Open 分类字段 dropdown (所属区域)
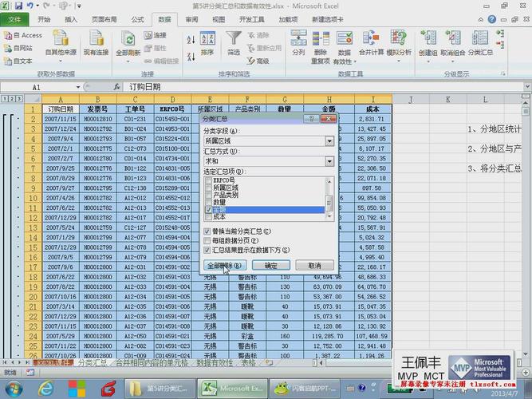 coord(329,141)
